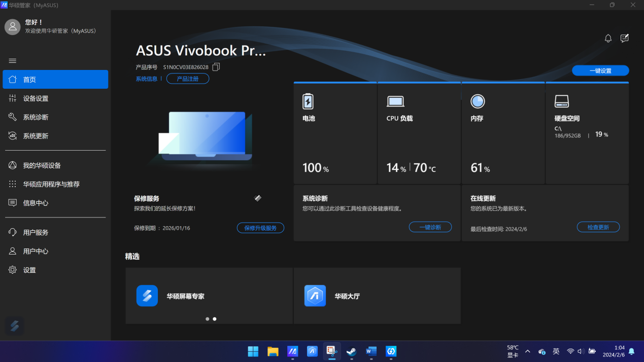Select the 系统更新 icon in sidebar
The width and height of the screenshot is (644, 362).
click(12, 135)
